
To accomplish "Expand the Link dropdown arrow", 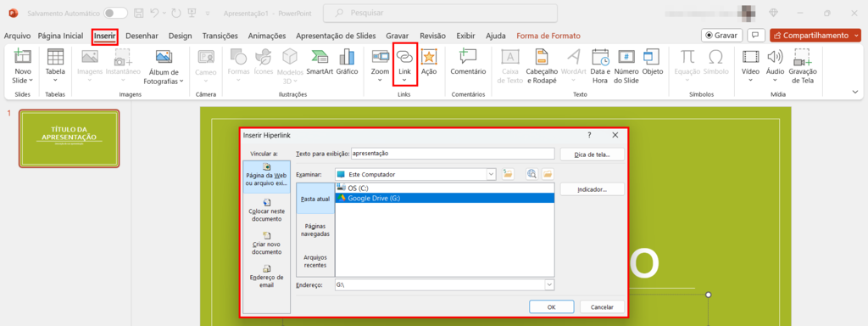I will tap(404, 81).
